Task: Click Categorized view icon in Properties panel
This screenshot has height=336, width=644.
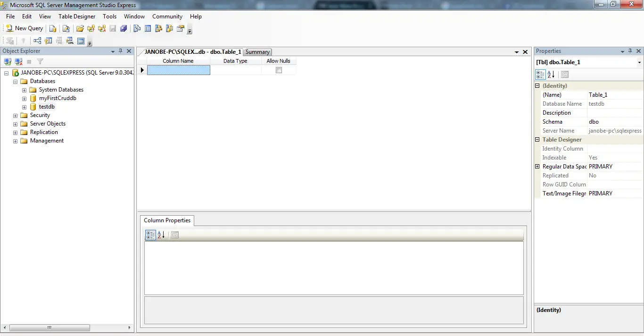Action: pyautogui.click(x=540, y=74)
